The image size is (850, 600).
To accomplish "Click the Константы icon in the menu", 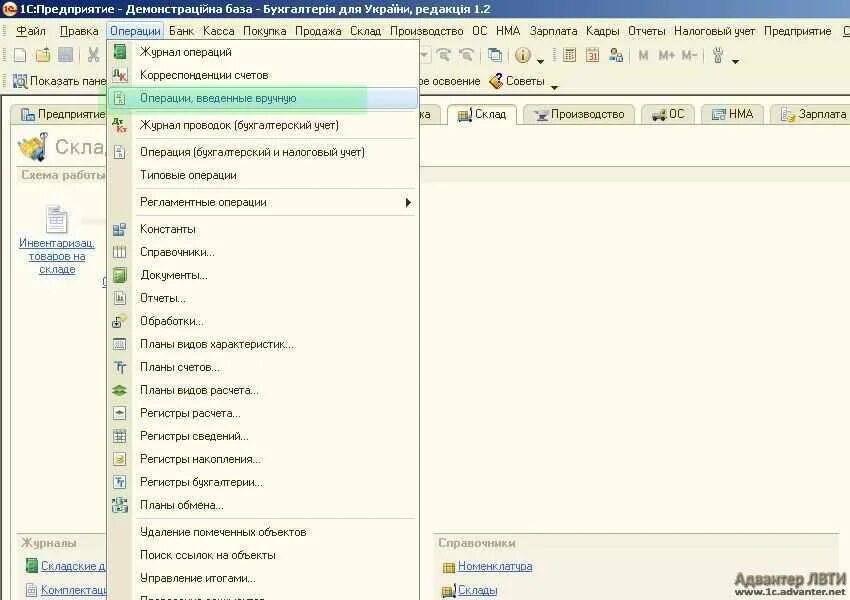I will click(119, 229).
